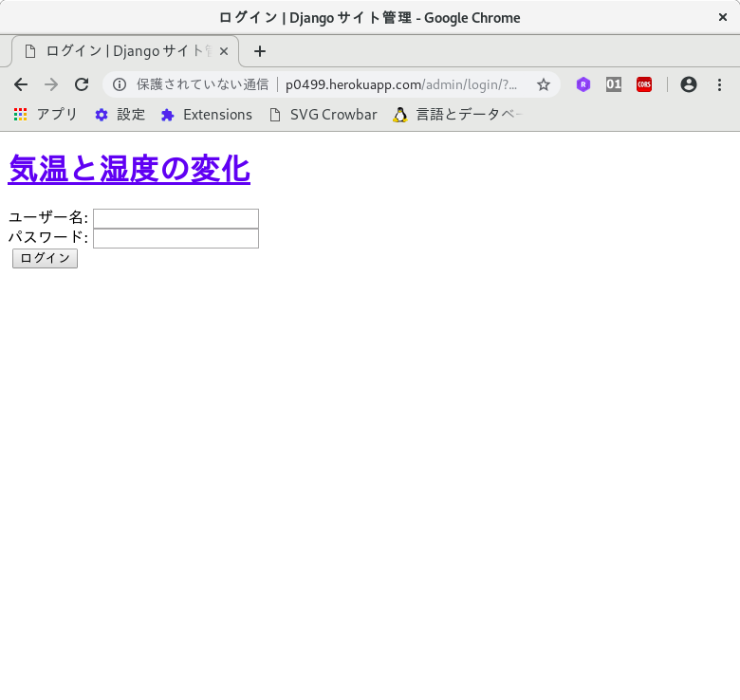Image resolution: width=740 pixels, height=700 pixels.
Task: Open a new tab with plus
Action: (260, 51)
